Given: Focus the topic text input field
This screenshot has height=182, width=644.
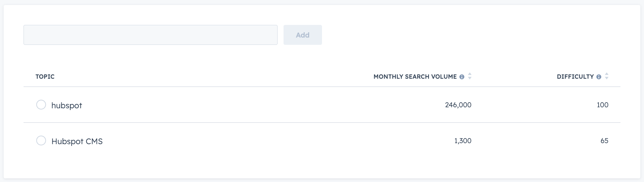Looking at the screenshot, I should (150, 35).
